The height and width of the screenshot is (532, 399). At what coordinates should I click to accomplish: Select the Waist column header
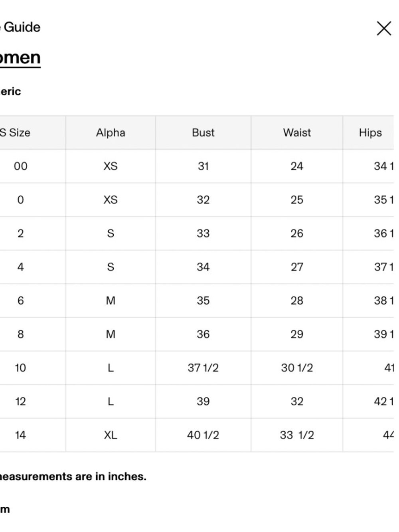pos(297,133)
